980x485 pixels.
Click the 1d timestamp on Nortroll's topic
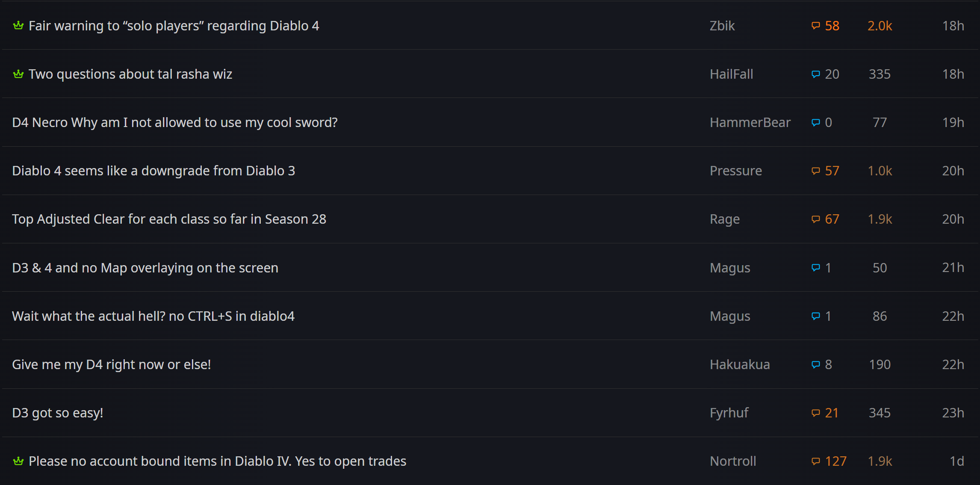pyautogui.click(x=956, y=461)
